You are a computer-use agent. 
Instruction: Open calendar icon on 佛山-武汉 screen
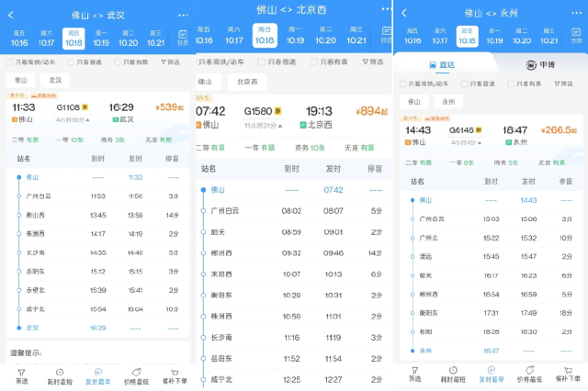click(183, 38)
